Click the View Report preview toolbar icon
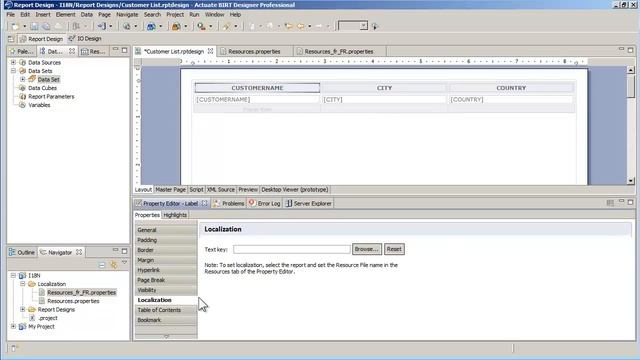The height and width of the screenshot is (360, 640). pyautogui.click(x=127, y=27)
